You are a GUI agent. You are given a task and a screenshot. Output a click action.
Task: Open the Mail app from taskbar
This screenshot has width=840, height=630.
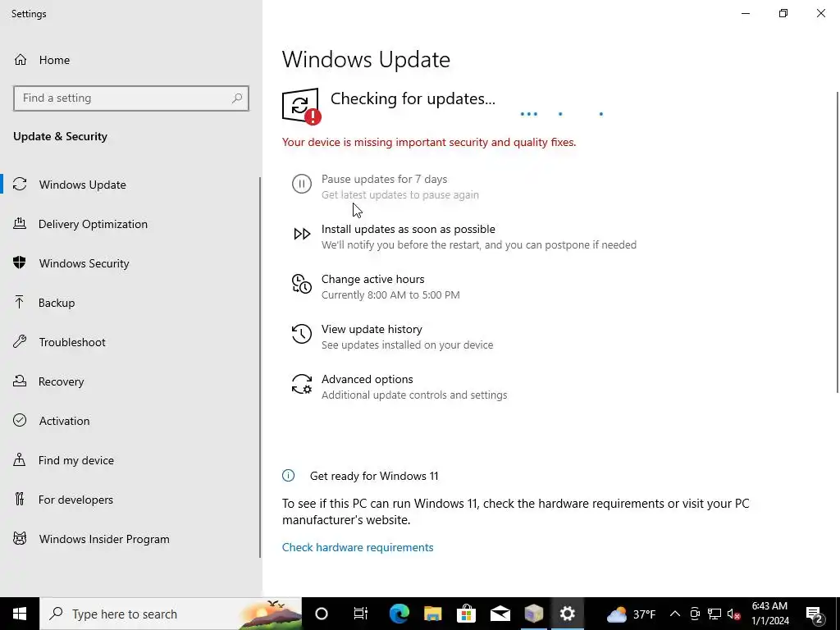pyautogui.click(x=500, y=614)
